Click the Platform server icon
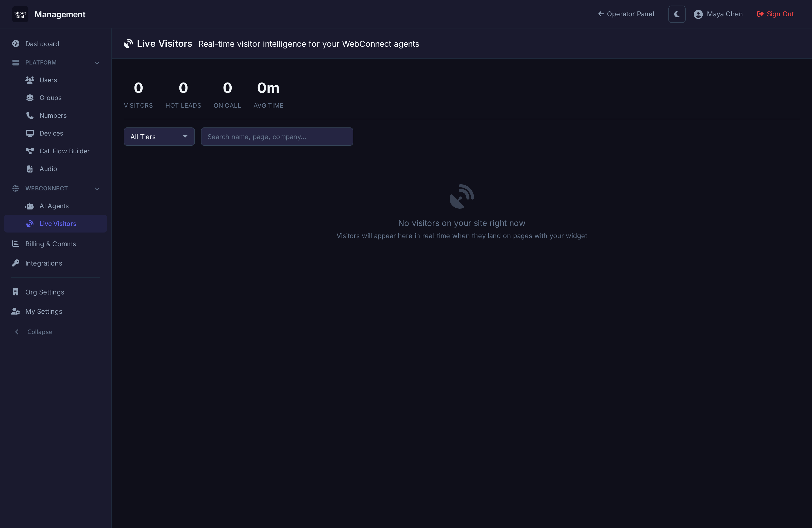812x528 pixels. [x=16, y=62]
